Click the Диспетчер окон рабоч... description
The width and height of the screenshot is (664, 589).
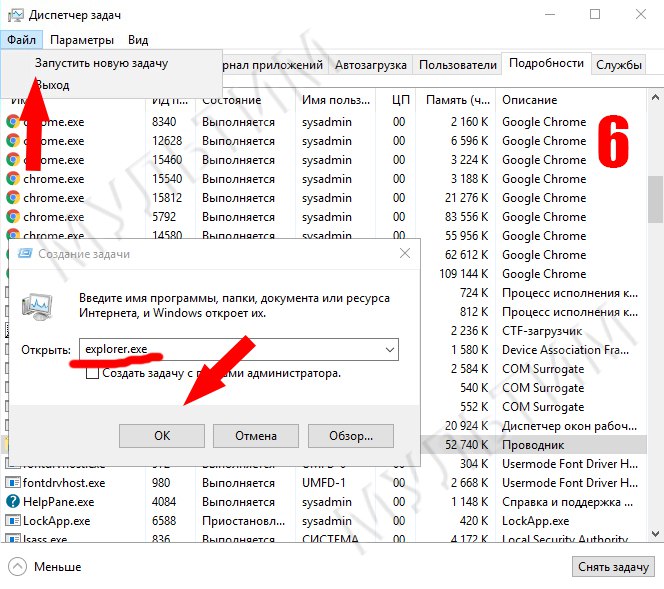pyautogui.click(x=570, y=426)
